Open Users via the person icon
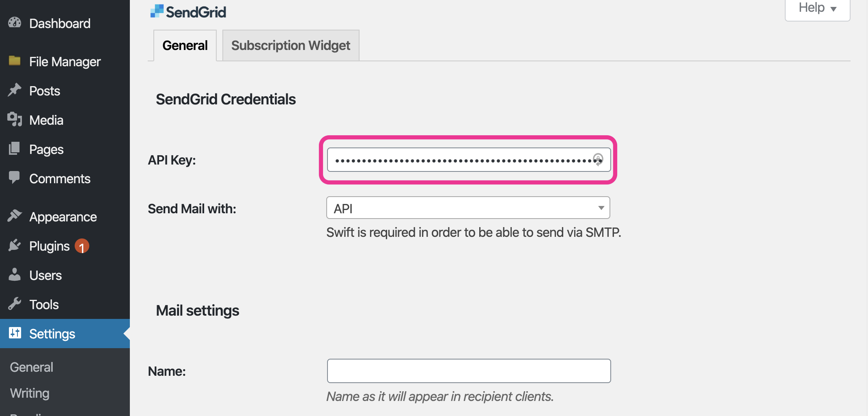 coord(15,275)
